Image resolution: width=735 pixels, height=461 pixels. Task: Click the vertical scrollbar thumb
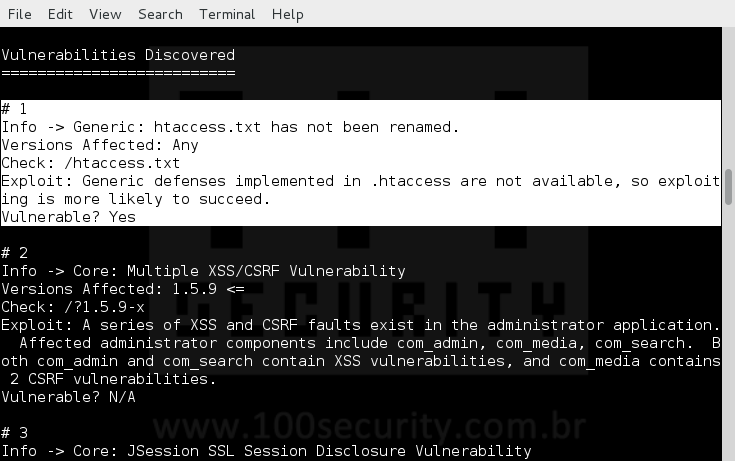coord(728,187)
